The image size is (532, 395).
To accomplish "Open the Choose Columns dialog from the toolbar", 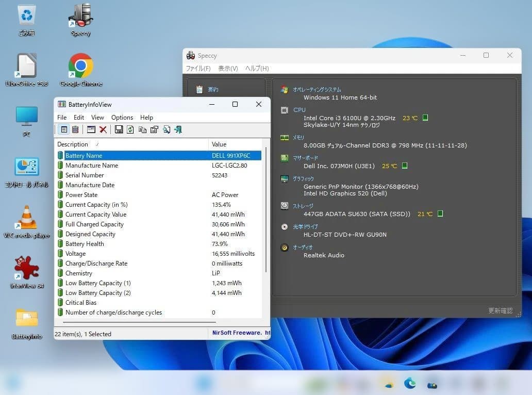I will pos(92,129).
